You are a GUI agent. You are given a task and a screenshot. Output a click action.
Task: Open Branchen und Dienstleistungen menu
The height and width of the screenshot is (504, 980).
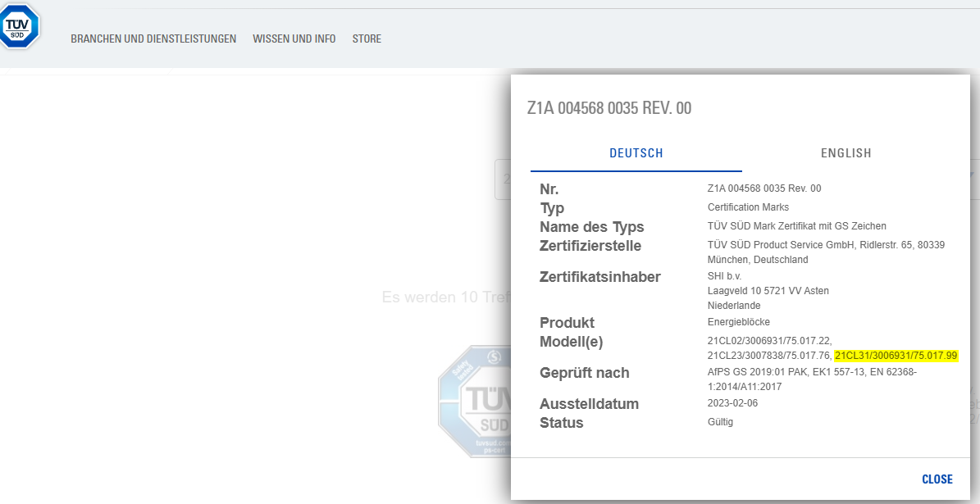[x=153, y=39]
